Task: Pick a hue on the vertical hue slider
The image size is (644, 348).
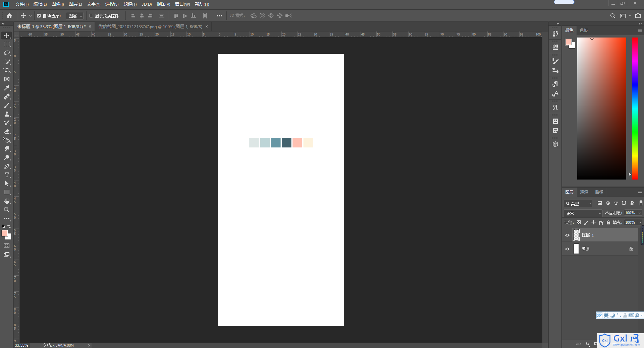Action: pos(635,108)
